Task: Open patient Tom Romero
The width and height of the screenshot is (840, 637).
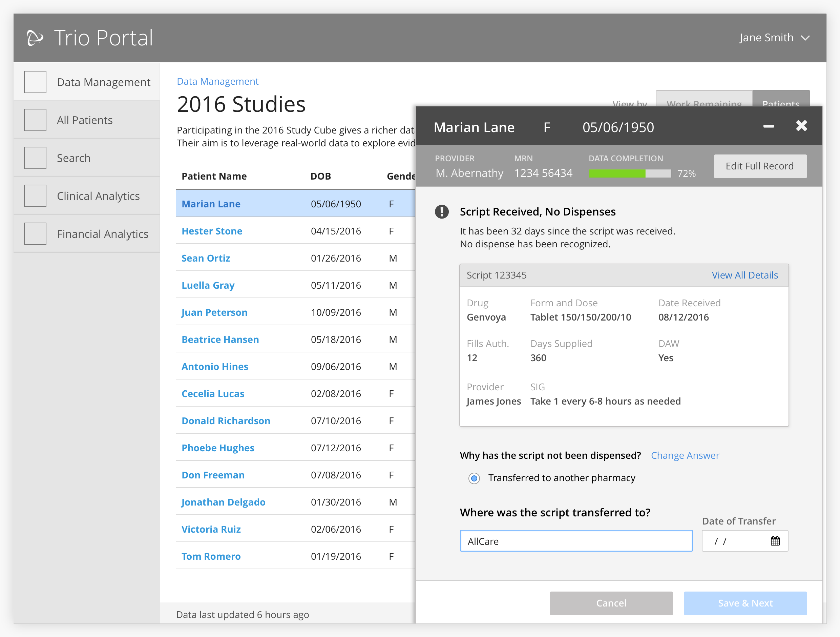Action: (211, 556)
